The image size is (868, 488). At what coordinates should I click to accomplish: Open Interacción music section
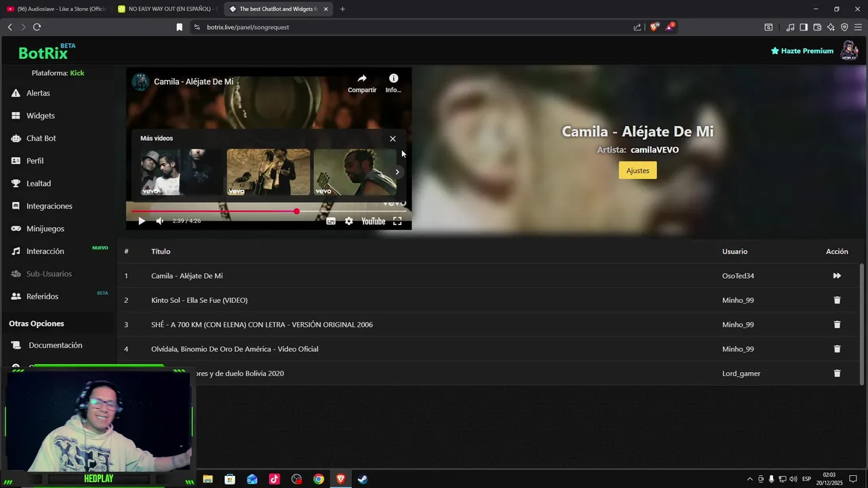(45, 251)
